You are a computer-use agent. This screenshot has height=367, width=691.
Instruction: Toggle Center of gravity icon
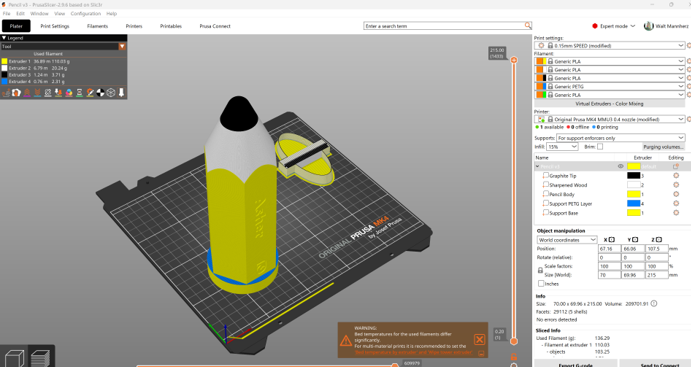coord(100,93)
